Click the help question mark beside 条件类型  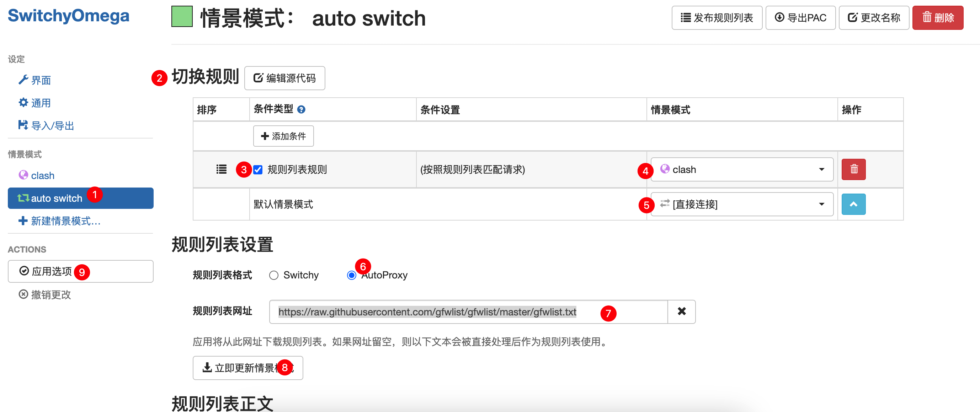tap(301, 109)
